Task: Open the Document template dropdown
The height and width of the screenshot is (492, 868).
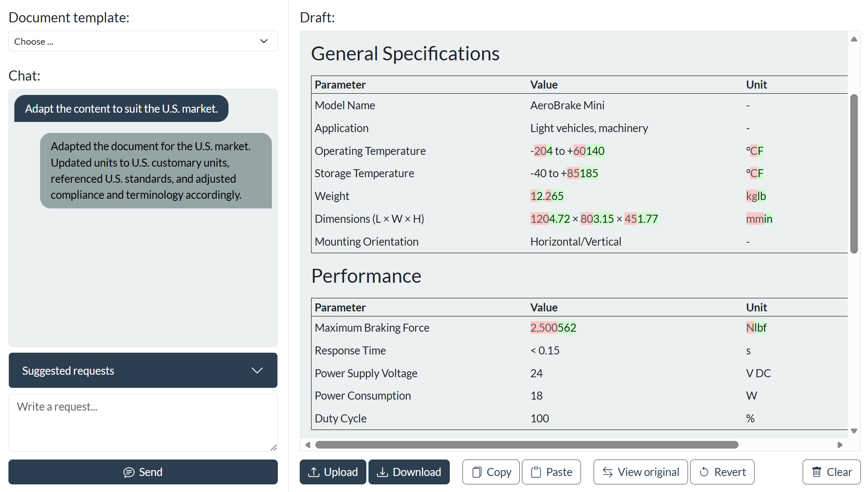Action: [x=143, y=41]
